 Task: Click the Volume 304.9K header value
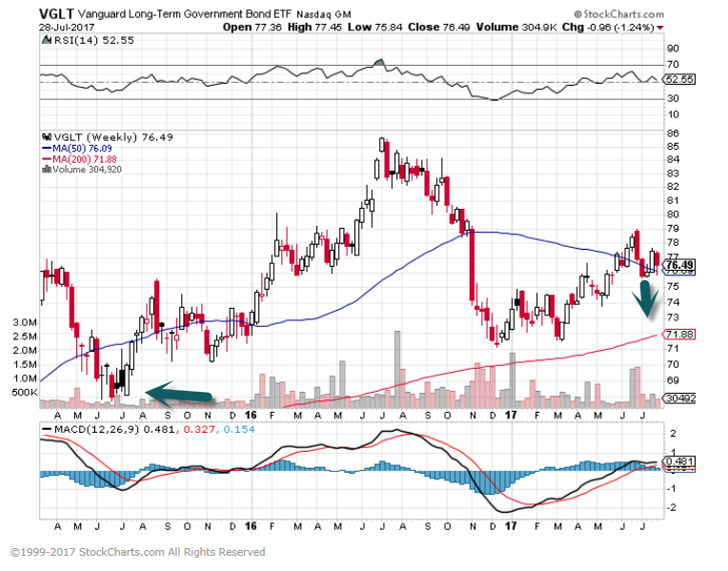click(516, 28)
